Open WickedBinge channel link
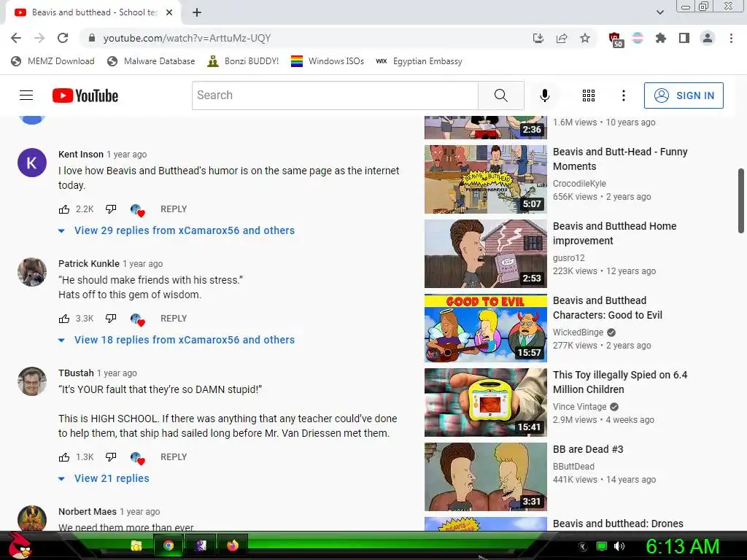This screenshot has width=747, height=560. (578, 332)
